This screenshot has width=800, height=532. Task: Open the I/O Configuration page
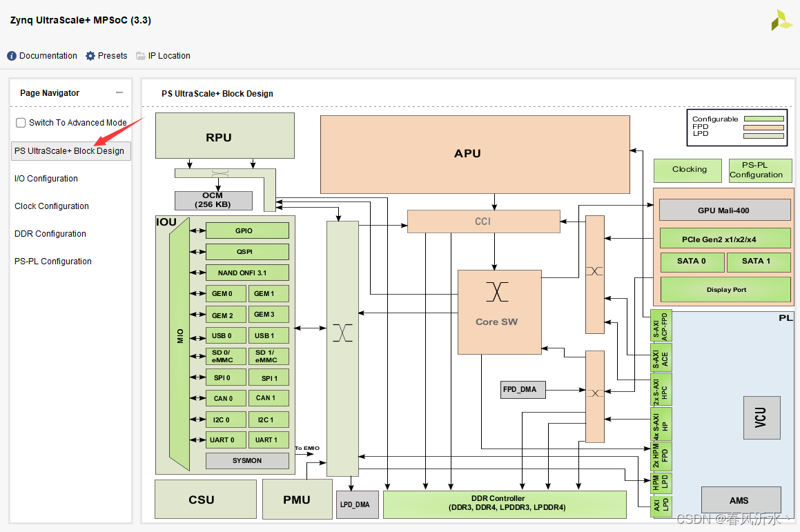(46, 178)
